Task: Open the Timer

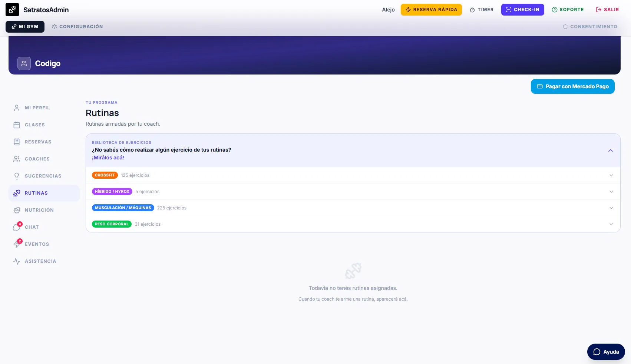Action: (x=482, y=10)
